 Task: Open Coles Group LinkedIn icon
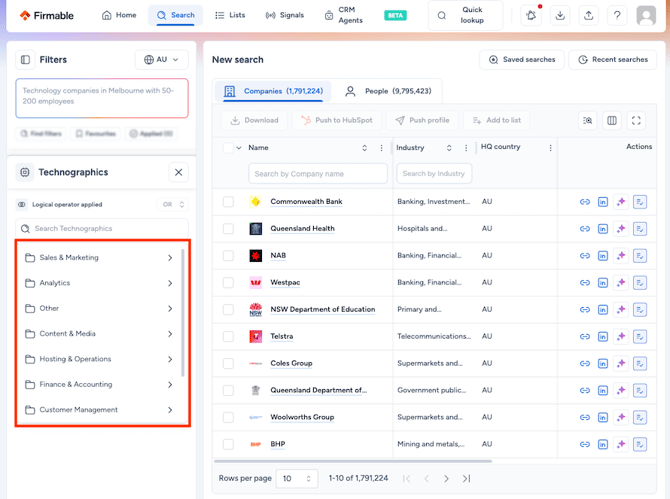[x=602, y=364]
